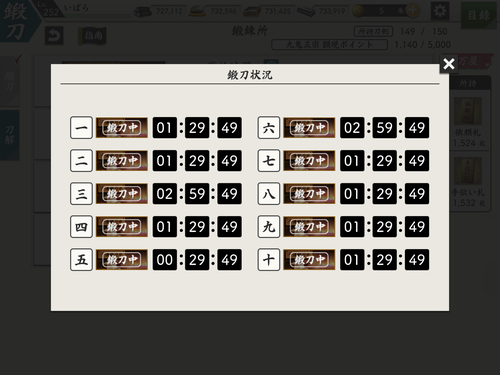
Task: Select forge slot 一 number badge
Action: pos(81,128)
